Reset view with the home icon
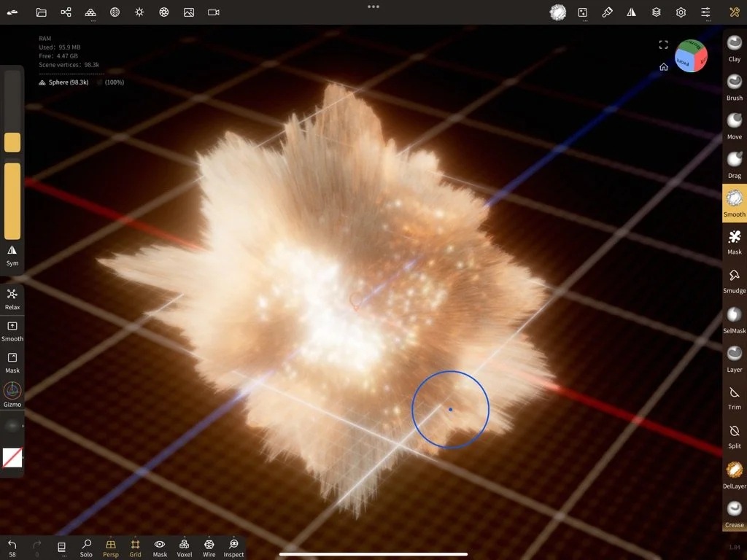Viewport: 747px width, 560px height. (x=663, y=66)
